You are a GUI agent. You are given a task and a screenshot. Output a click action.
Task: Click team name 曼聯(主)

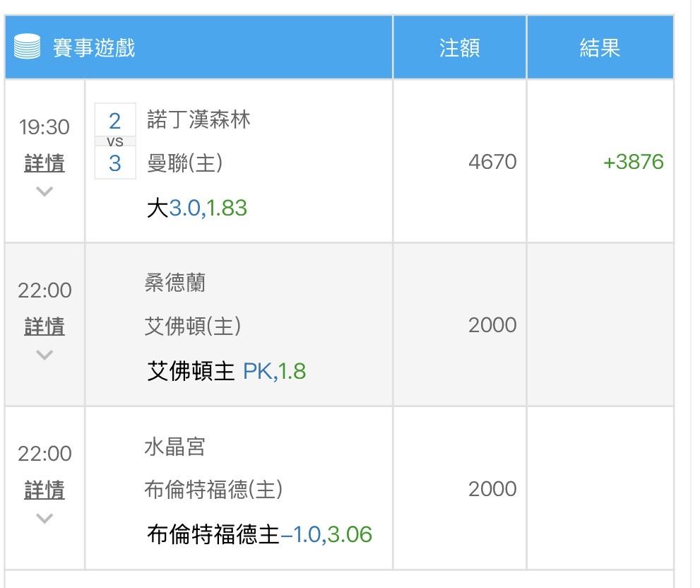pyautogui.click(x=185, y=163)
